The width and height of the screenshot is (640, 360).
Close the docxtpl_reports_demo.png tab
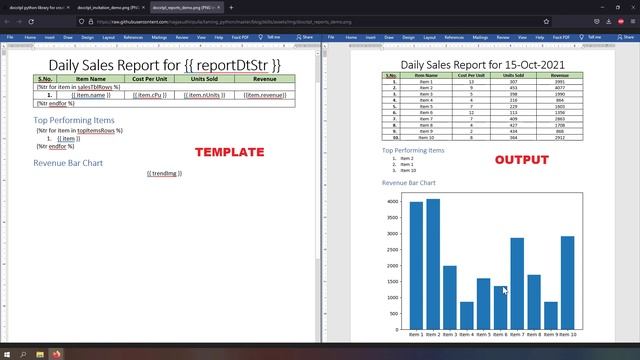tap(218, 7)
